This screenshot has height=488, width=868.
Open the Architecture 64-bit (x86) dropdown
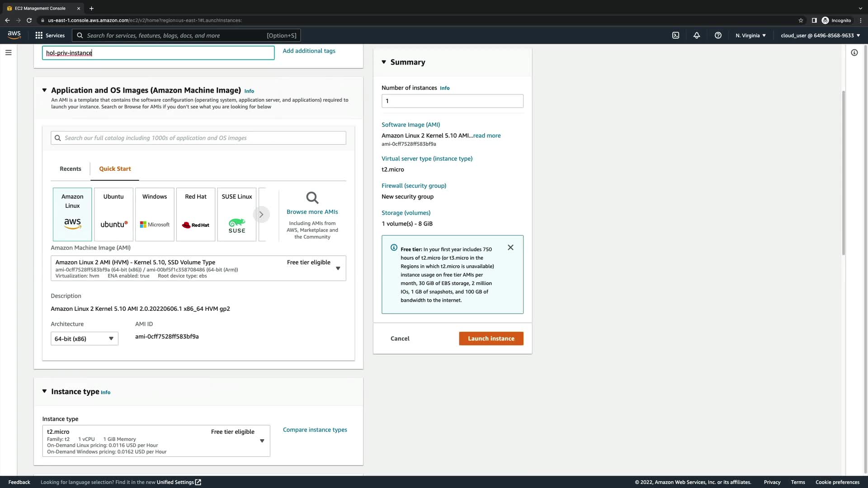click(x=85, y=338)
